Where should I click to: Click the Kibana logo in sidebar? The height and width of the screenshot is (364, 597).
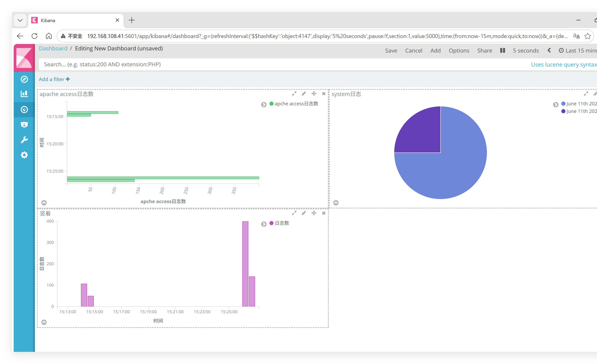(24, 58)
